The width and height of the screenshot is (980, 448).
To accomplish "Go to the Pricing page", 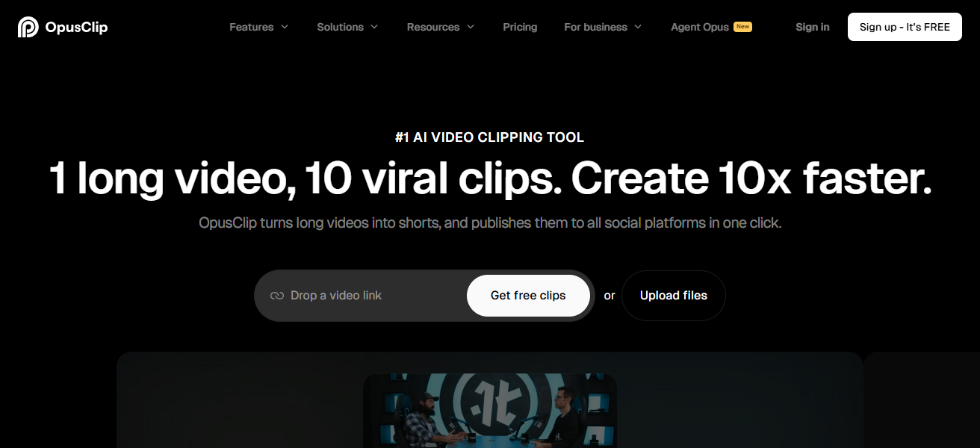I will tap(520, 27).
